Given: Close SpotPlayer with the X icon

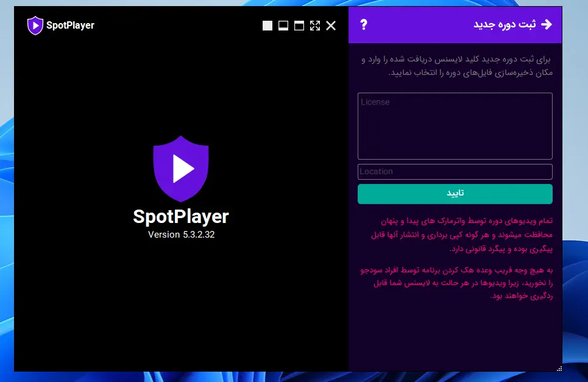Looking at the screenshot, I should pos(331,26).
